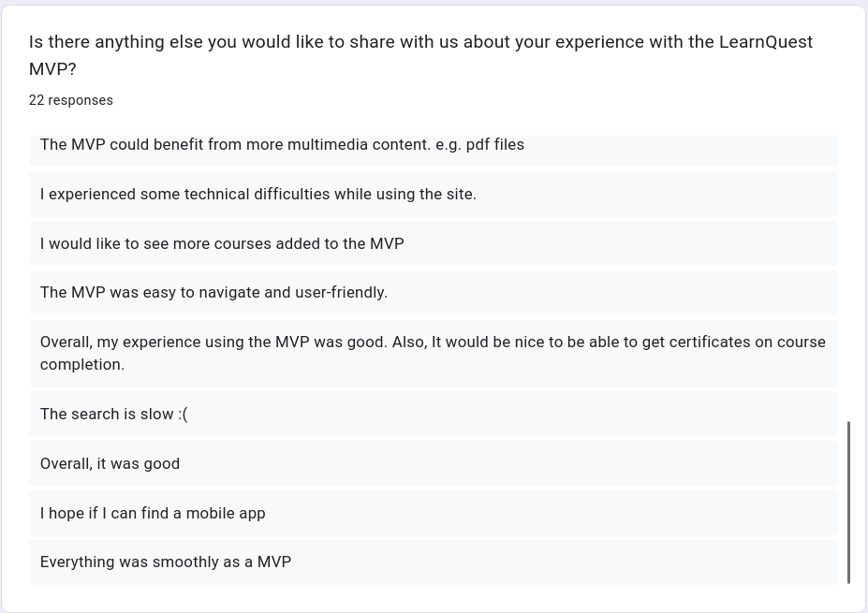Click the response starting "Overall, my experience"
The image size is (868, 613).
click(x=433, y=353)
